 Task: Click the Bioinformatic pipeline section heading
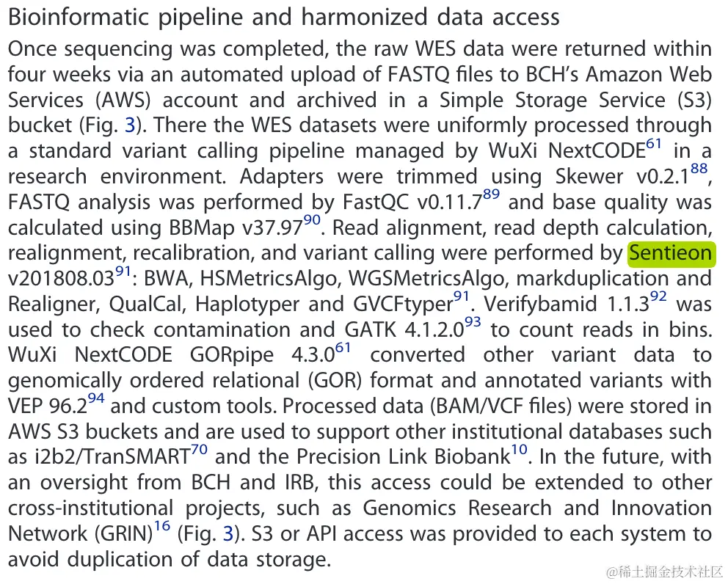284,17
